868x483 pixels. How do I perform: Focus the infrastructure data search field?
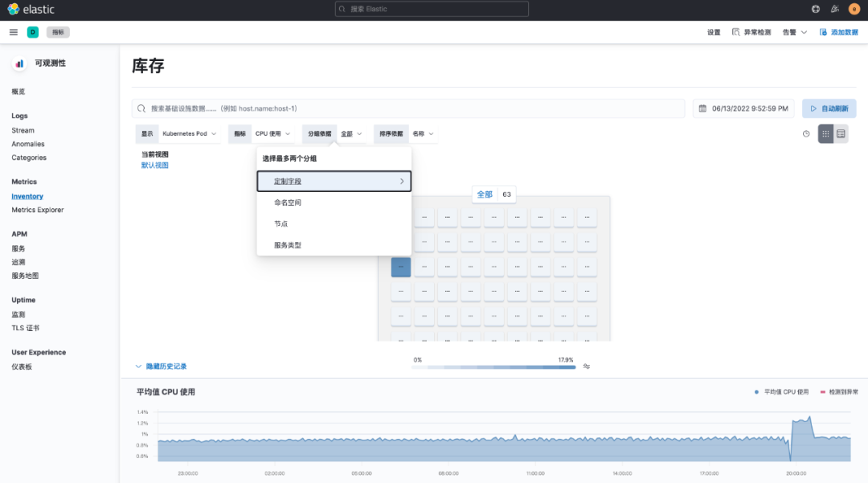(x=408, y=108)
